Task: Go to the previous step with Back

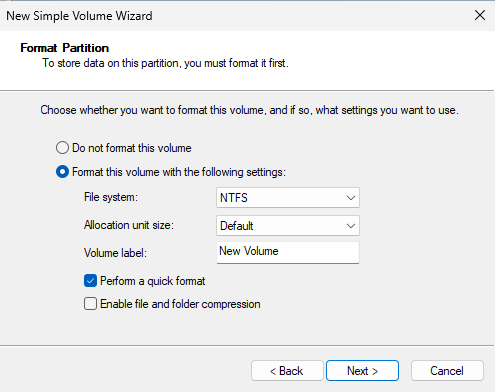Action: tap(287, 371)
